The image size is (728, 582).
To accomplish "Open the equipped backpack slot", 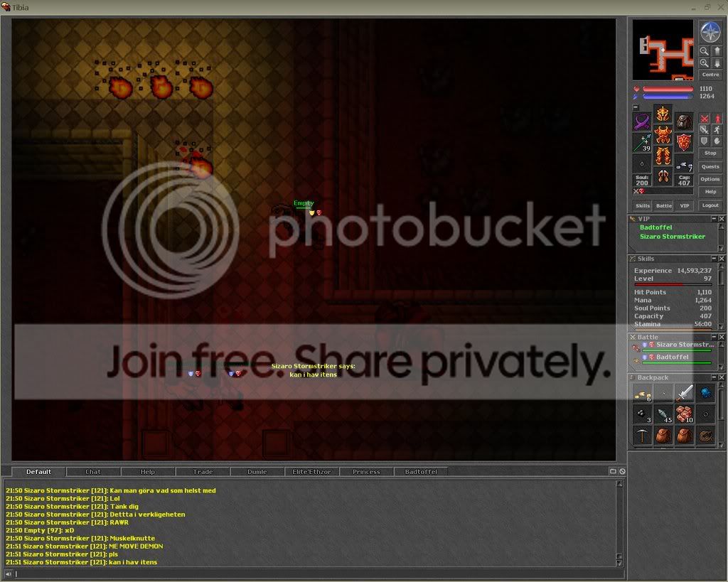I will point(684,122).
